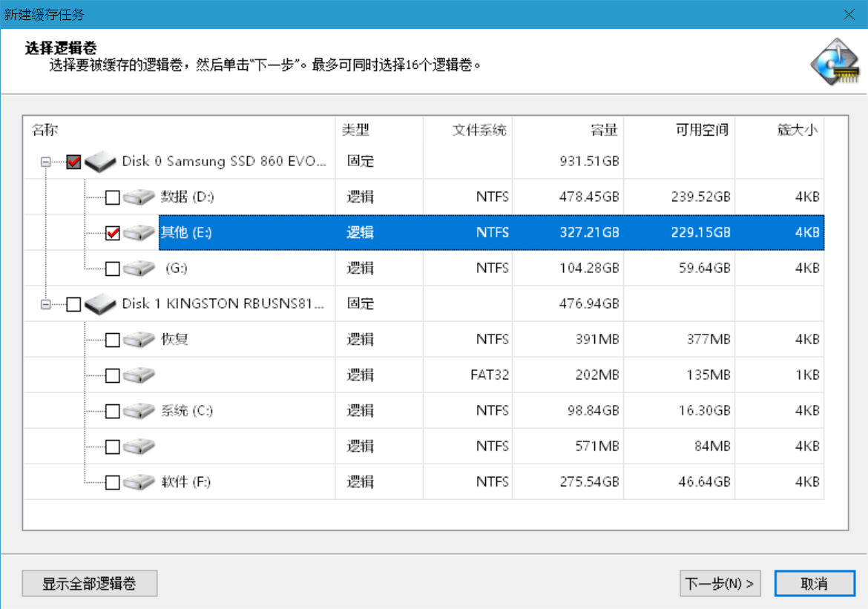Click the volume icon for 恢复 partition

[x=139, y=340]
